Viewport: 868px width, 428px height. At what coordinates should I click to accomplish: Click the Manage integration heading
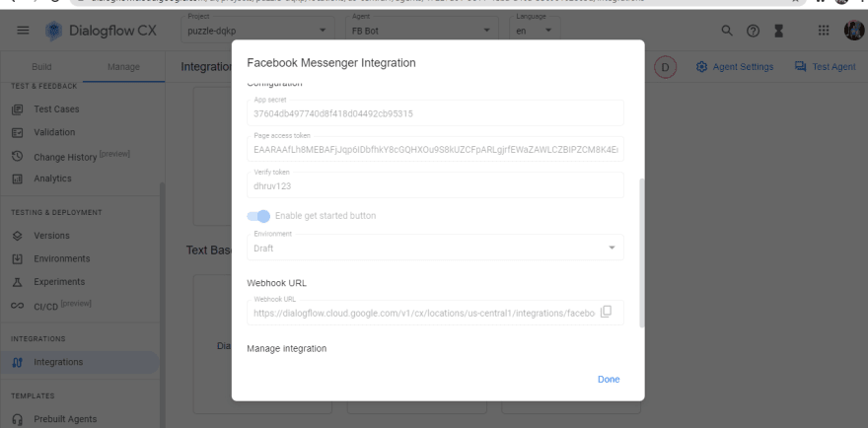click(287, 349)
